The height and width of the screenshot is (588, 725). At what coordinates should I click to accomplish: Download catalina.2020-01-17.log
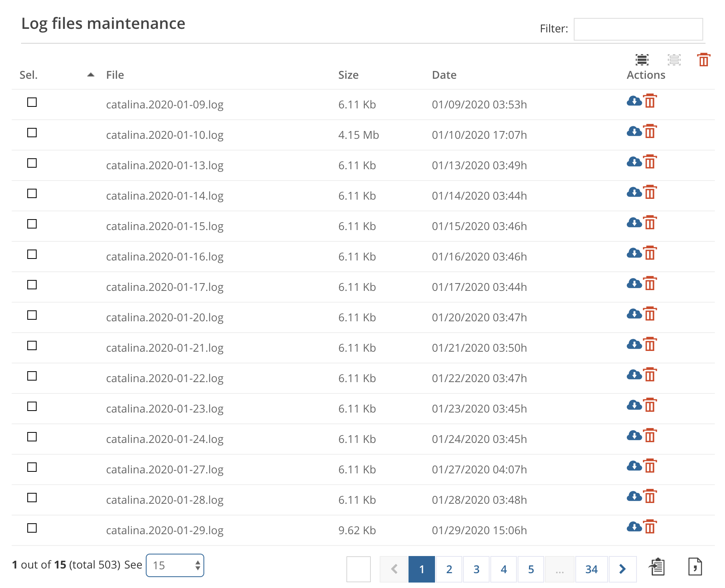(x=634, y=283)
